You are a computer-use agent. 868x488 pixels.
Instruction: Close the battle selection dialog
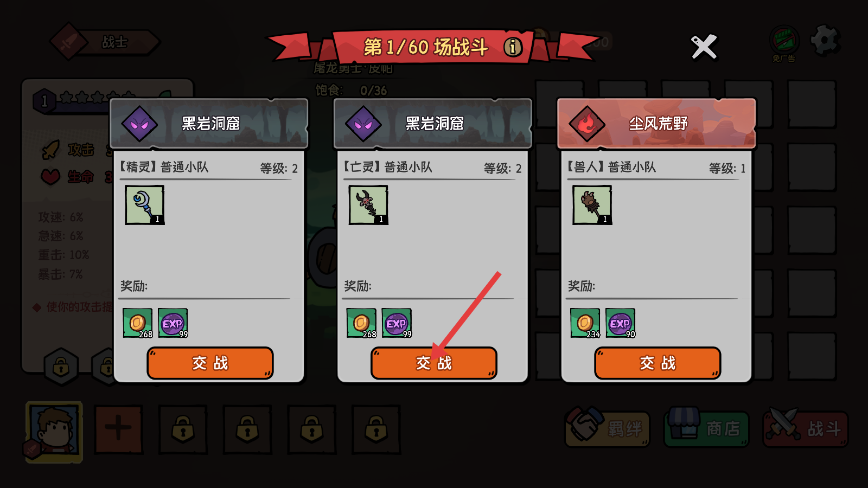point(704,47)
